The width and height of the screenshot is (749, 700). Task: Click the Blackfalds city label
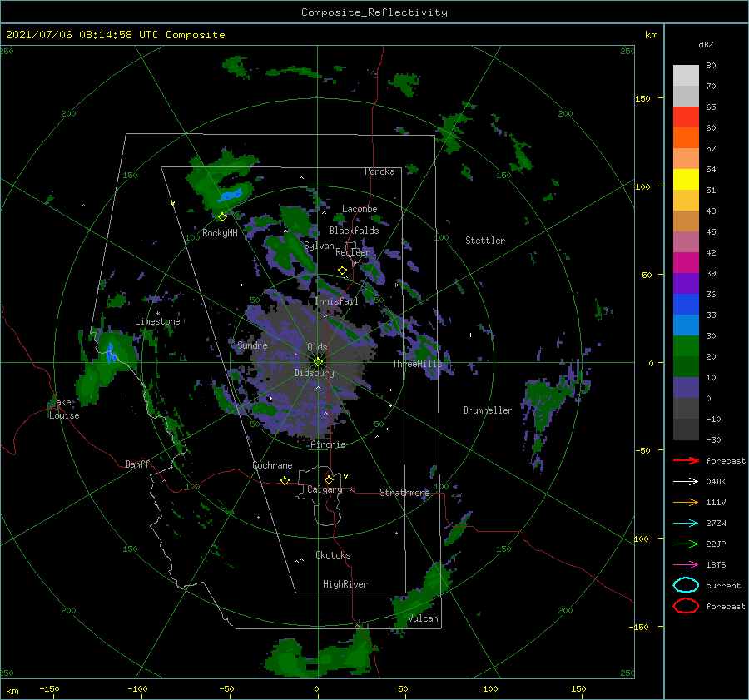click(x=354, y=231)
